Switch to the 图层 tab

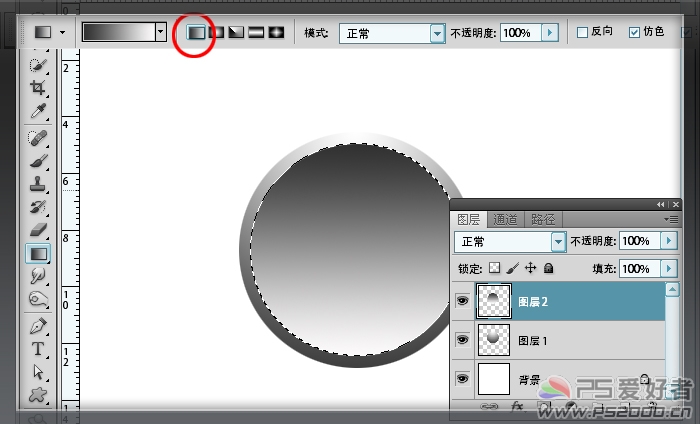point(468,220)
